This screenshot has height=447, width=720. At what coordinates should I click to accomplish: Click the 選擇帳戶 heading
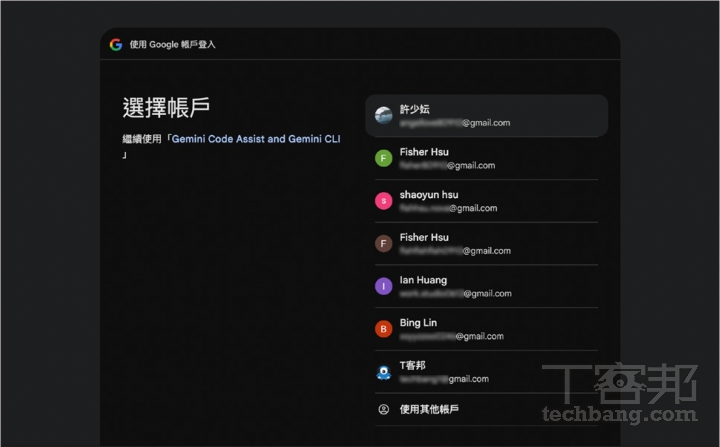tap(166, 108)
